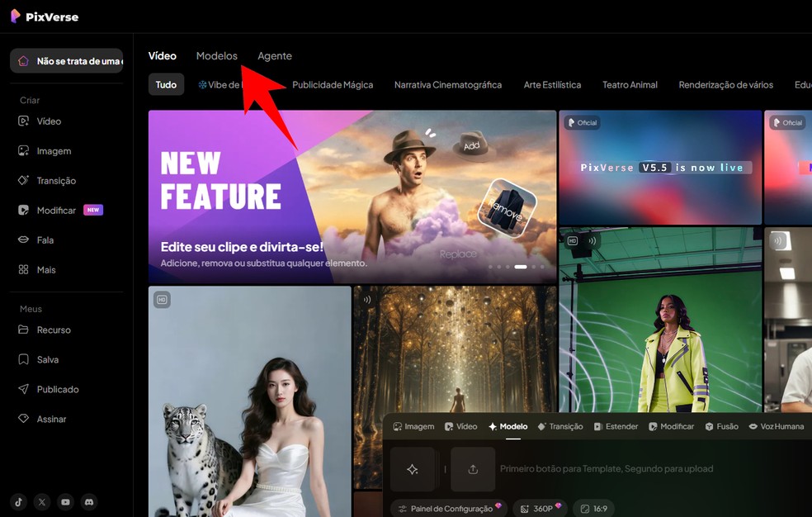Switch creation panel to Imagem tab
812x517 pixels.
[x=413, y=426]
